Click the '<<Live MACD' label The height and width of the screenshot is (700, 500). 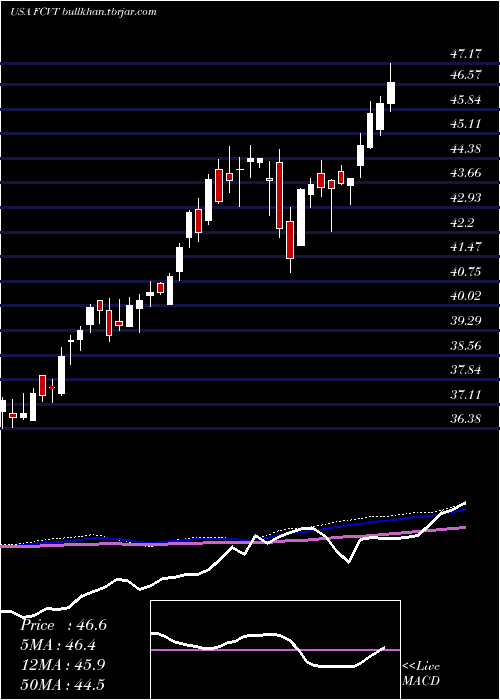(x=421, y=674)
